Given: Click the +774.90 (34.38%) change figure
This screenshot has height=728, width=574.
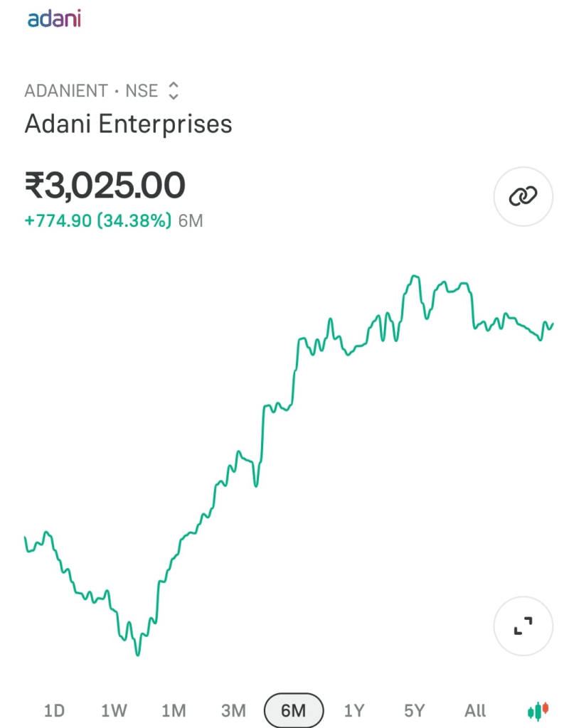Looking at the screenshot, I should click(x=98, y=220).
